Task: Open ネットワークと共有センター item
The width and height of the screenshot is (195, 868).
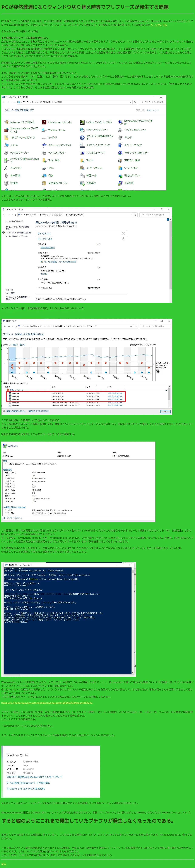Action: point(133,153)
